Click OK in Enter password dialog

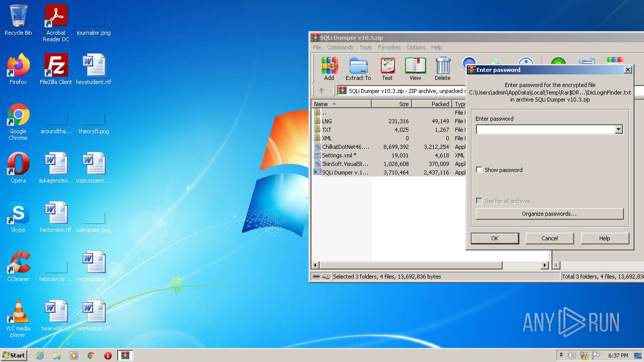coord(495,238)
